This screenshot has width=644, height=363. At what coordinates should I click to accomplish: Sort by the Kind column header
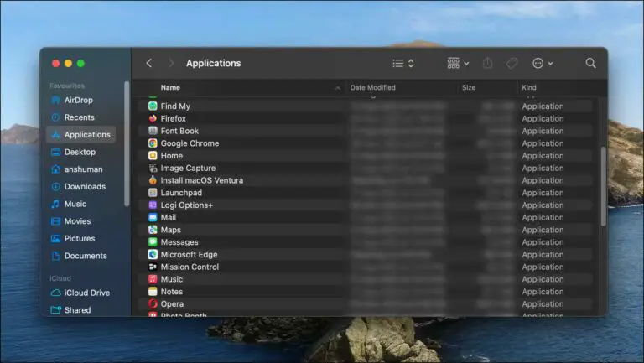pyautogui.click(x=529, y=88)
